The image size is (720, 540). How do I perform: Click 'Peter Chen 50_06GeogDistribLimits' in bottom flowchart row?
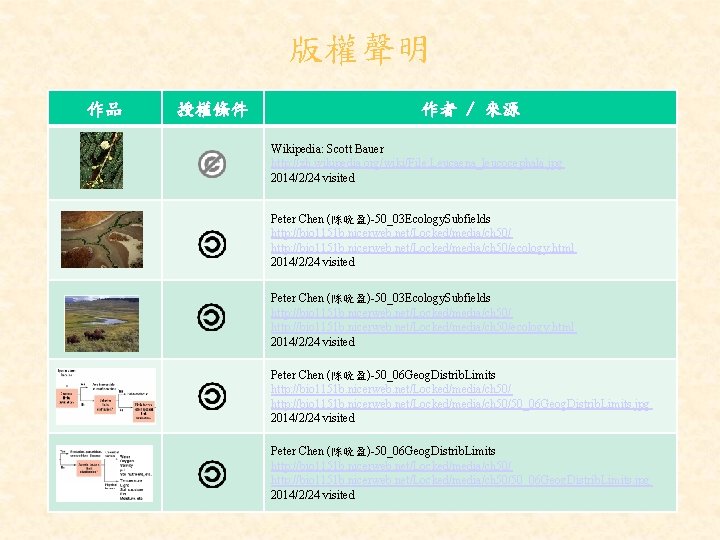[x=383, y=451]
